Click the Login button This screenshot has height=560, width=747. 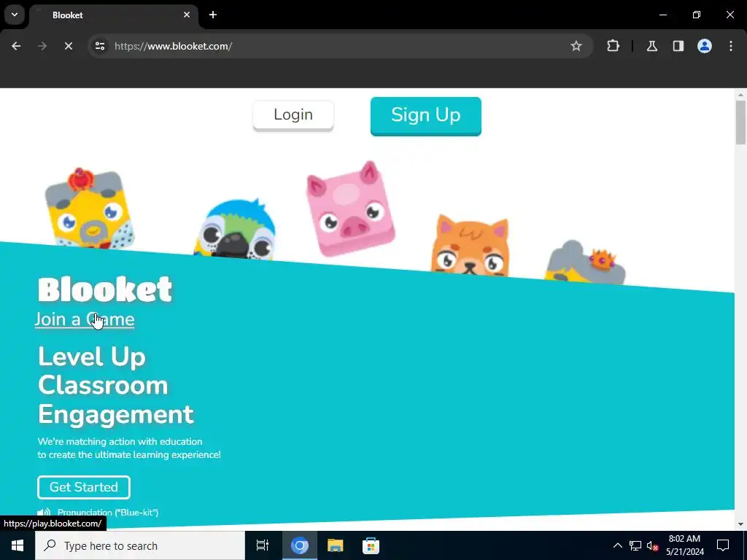click(x=293, y=114)
